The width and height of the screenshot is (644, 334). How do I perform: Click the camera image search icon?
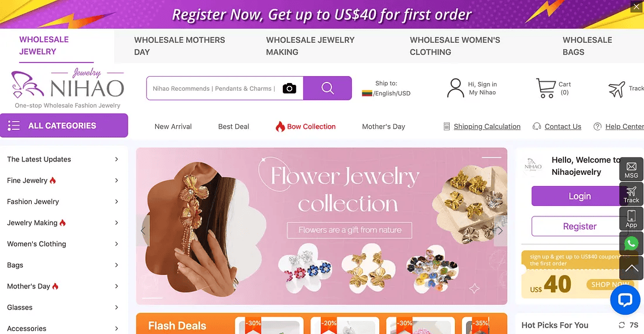(x=289, y=88)
